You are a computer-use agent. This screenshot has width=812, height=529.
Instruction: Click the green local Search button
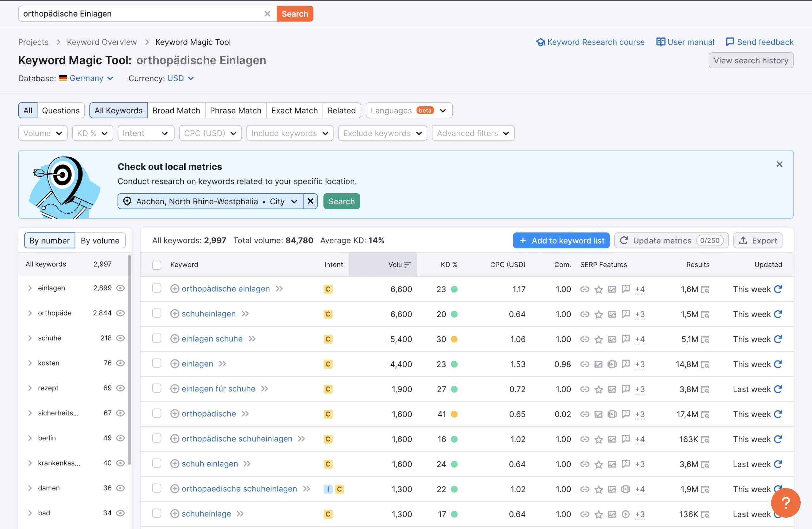click(342, 202)
